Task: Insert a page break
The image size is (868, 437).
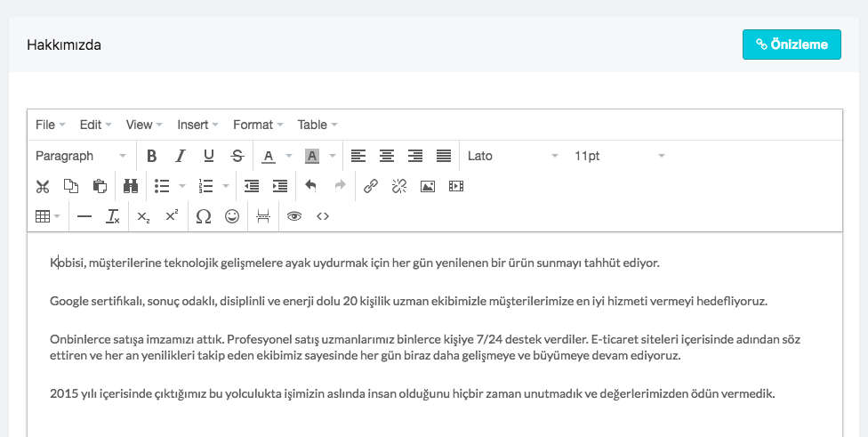Action: (x=263, y=216)
